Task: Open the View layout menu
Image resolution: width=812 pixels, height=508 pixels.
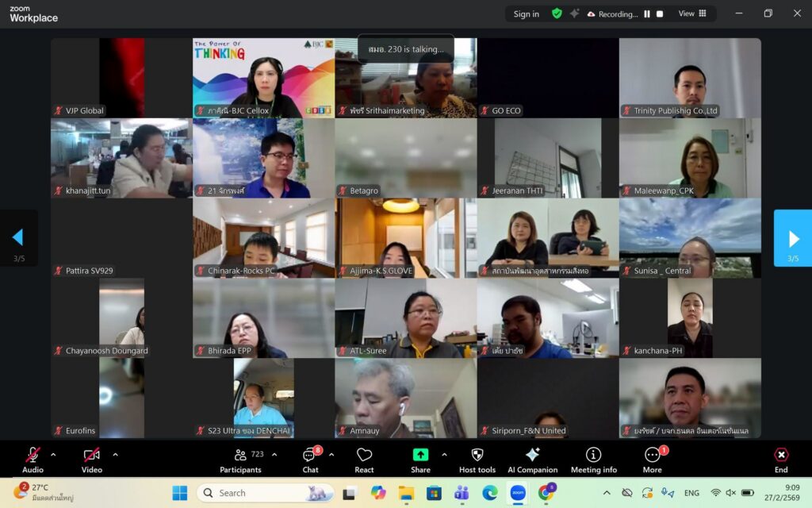Action: 692,13
